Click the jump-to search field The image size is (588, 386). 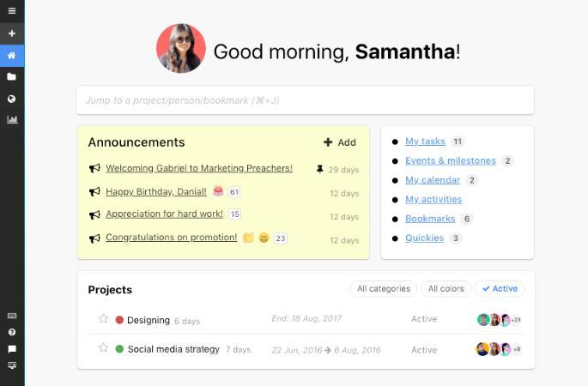[x=305, y=100]
